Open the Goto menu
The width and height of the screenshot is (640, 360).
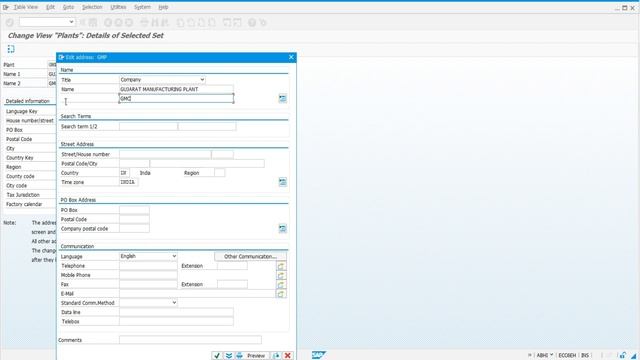(68, 7)
